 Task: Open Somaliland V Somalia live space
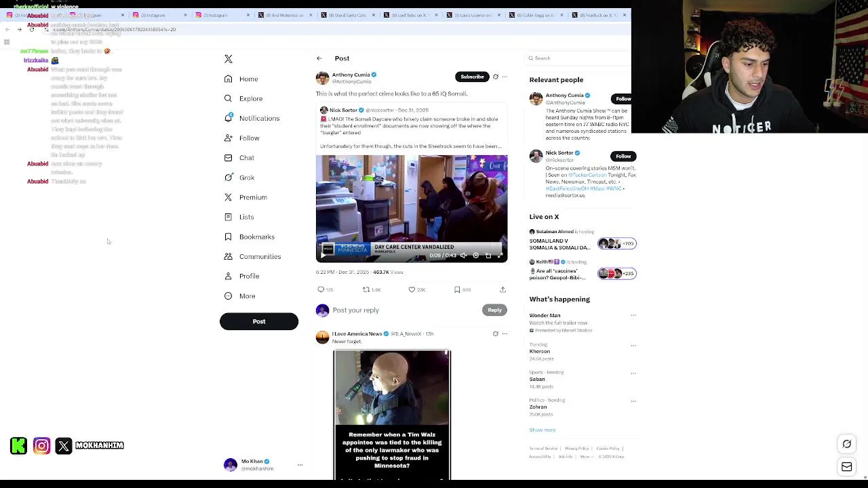click(583, 241)
